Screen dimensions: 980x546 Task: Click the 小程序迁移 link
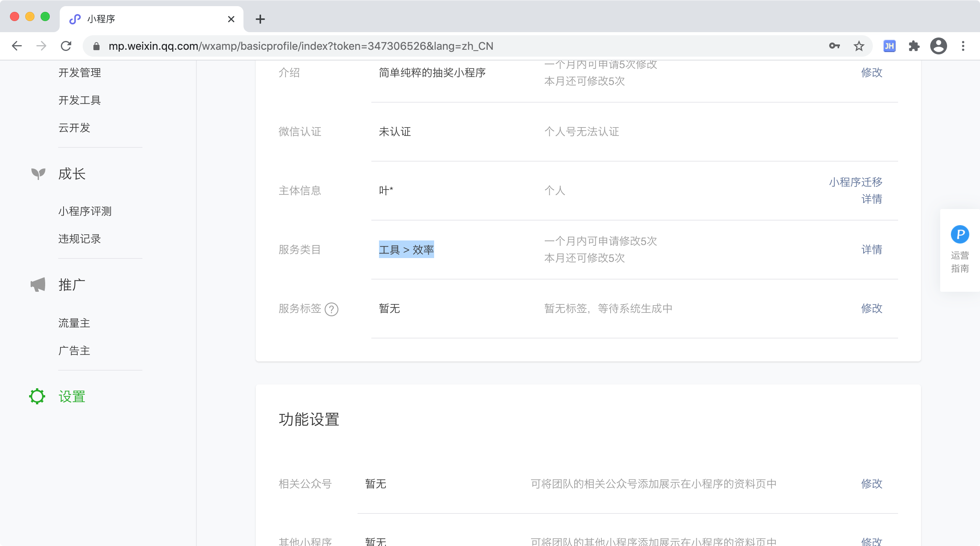click(x=856, y=182)
